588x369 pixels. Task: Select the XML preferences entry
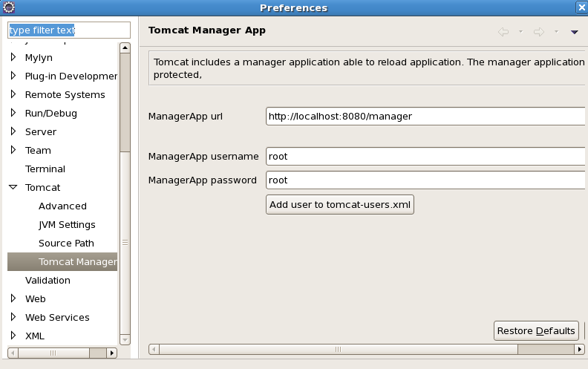[x=34, y=336]
